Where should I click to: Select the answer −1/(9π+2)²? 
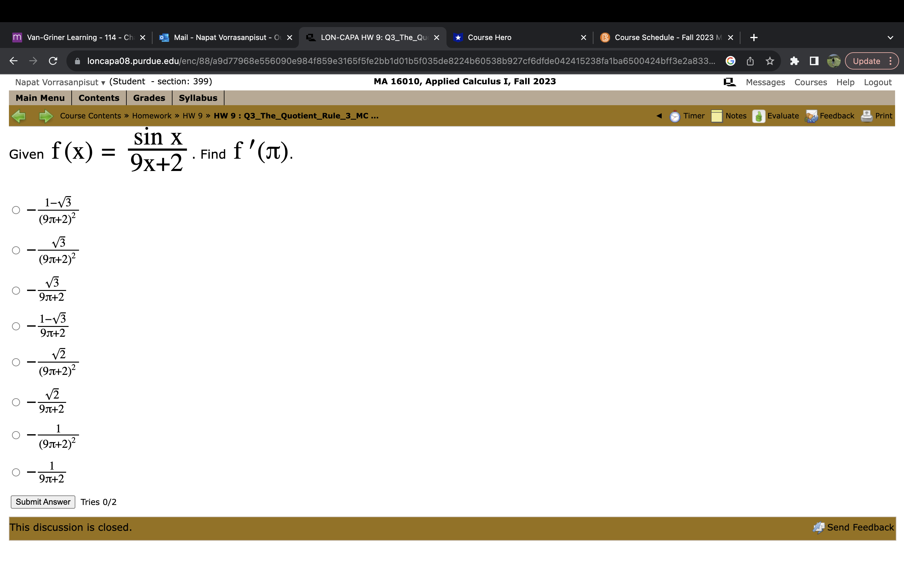point(16,435)
